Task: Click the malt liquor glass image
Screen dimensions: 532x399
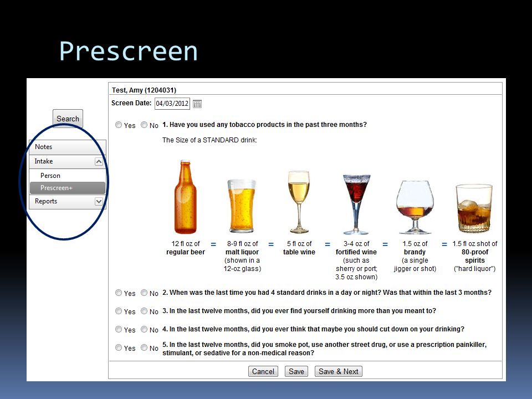Action: 242,206
